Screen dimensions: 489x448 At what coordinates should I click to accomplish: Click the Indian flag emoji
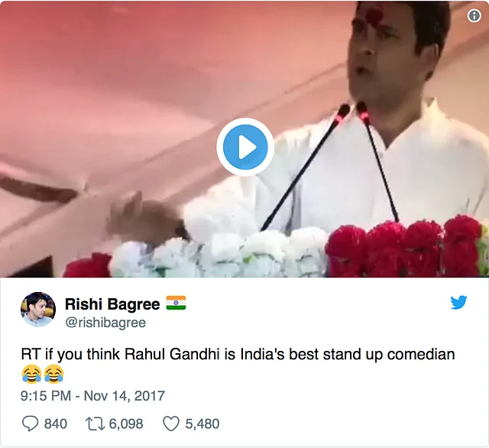(176, 303)
